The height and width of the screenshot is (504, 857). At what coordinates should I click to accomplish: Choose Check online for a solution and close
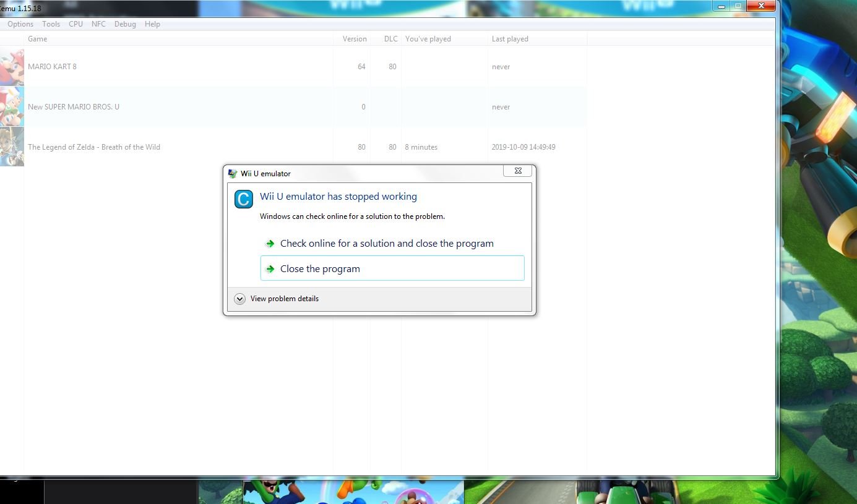point(392,244)
